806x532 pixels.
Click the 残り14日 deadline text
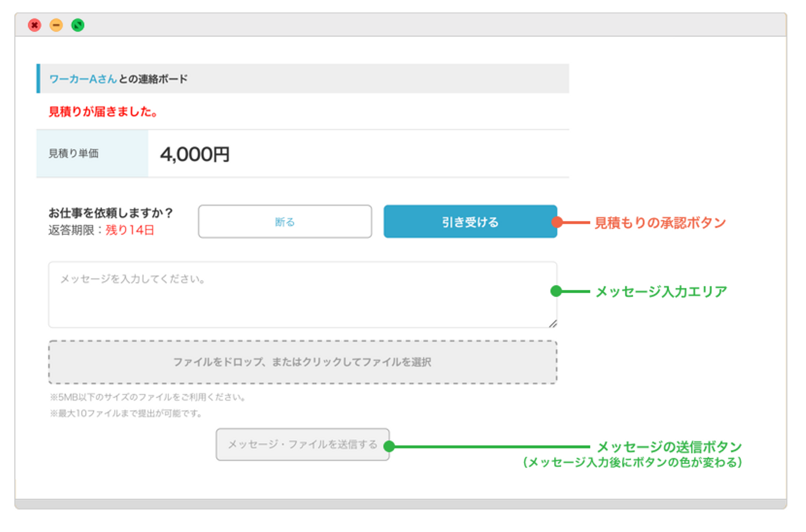tap(130, 230)
